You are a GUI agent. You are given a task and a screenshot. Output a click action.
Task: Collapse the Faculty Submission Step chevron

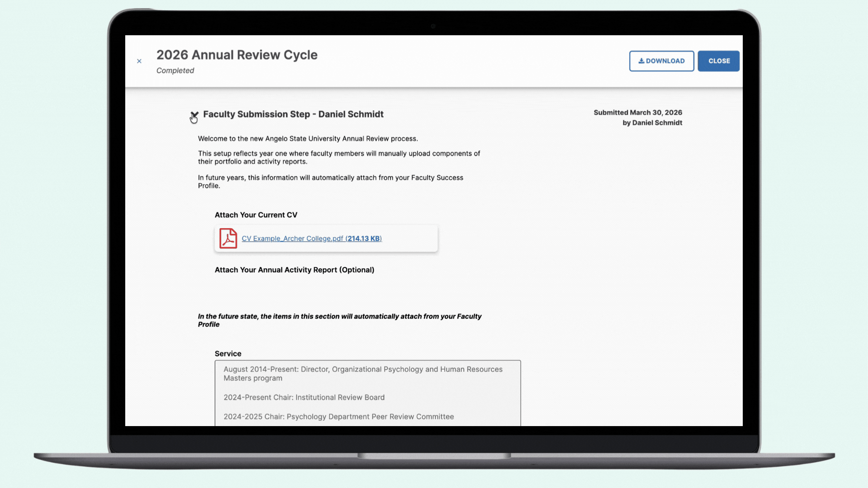194,114
